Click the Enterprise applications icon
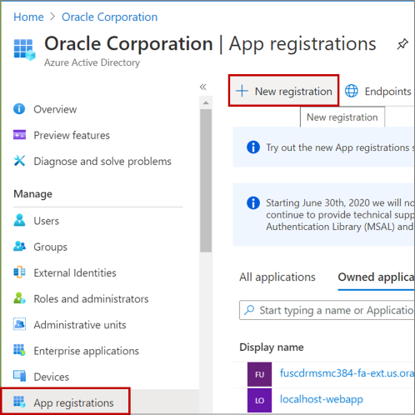 tap(19, 350)
